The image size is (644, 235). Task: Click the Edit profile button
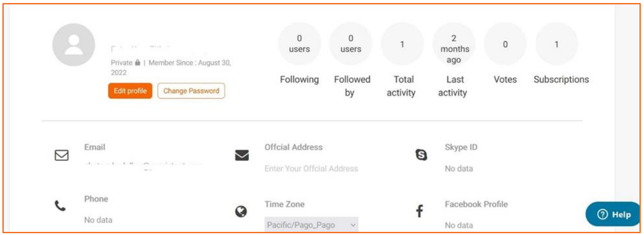click(x=130, y=91)
